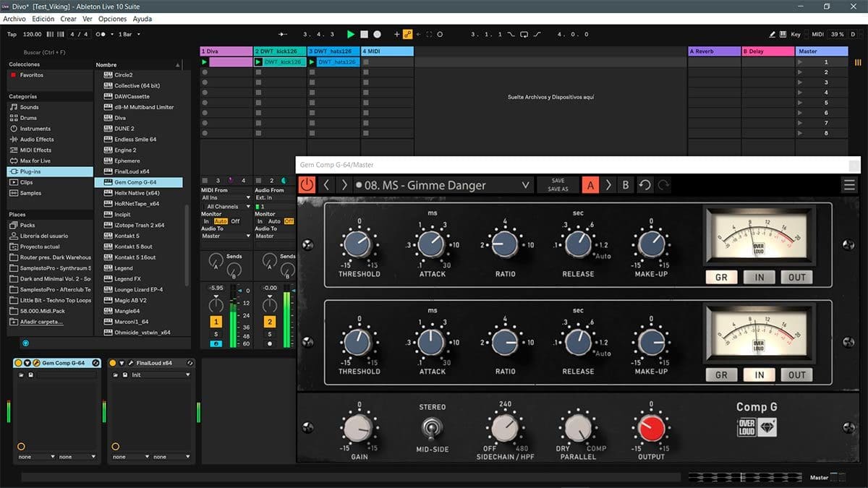The height and width of the screenshot is (488, 868).
Task: Open the Ayuda menu
Action: 142,19
